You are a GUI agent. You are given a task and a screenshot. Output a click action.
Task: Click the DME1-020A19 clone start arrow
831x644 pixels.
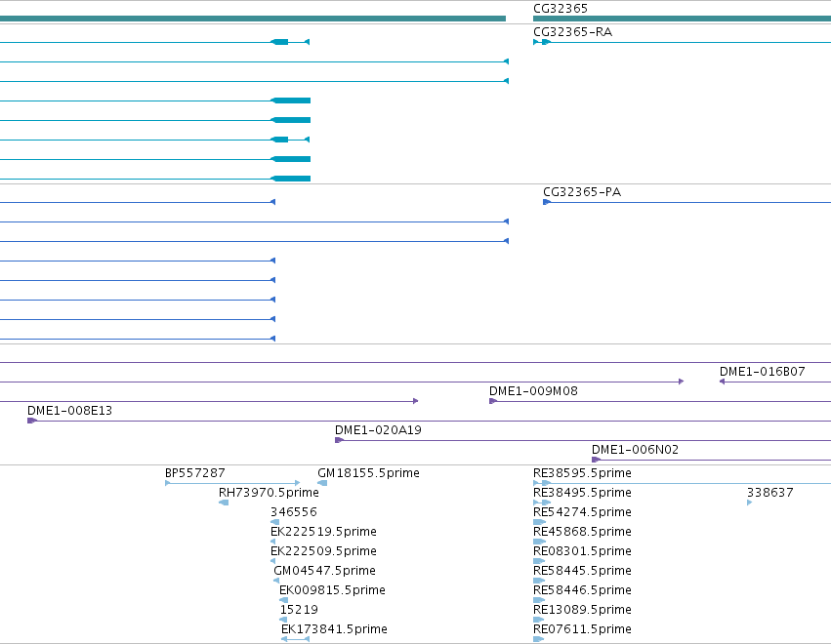tap(339, 440)
